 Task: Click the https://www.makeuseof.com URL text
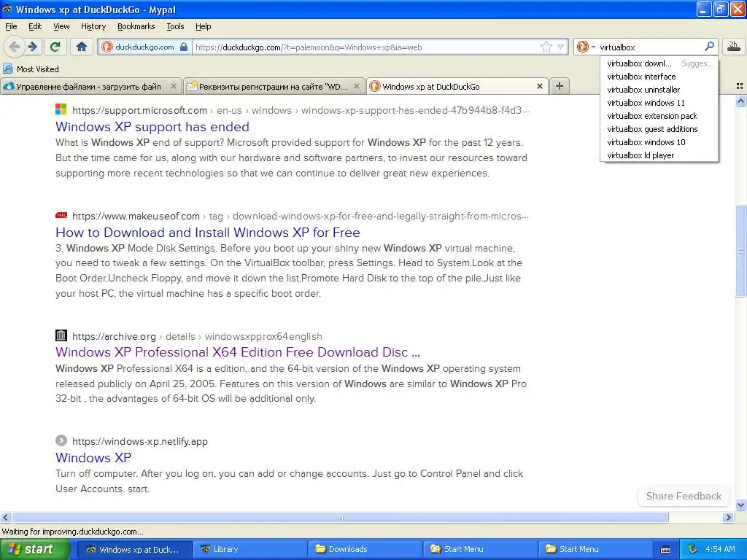point(136,216)
